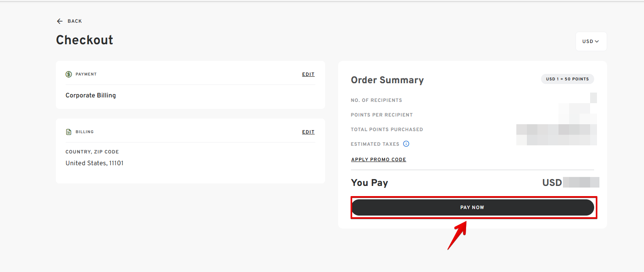Click the Checkout page title
The height and width of the screenshot is (272, 644).
click(x=84, y=40)
